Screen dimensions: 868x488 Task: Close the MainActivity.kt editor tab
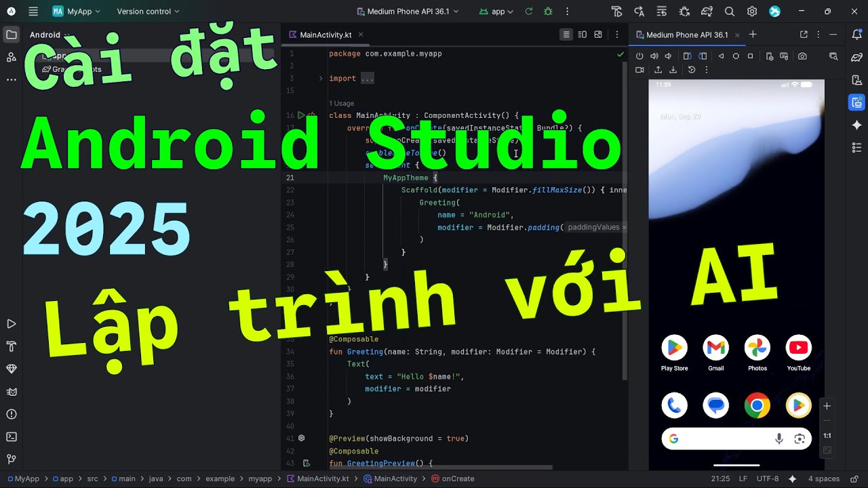[x=361, y=35]
